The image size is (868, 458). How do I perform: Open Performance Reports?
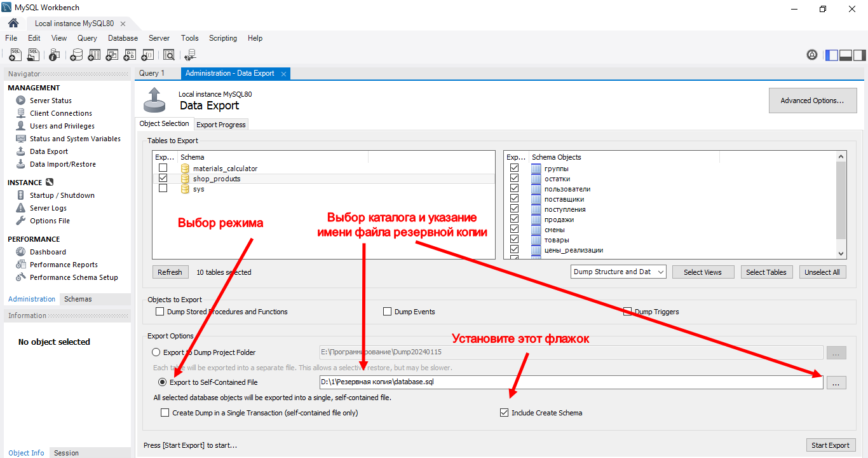pos(64,265)
